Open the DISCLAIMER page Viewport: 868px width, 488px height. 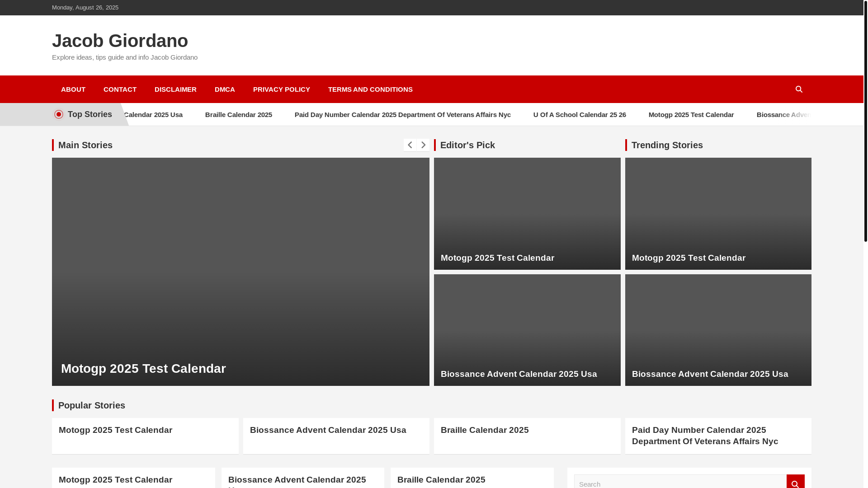pos(175,89)
